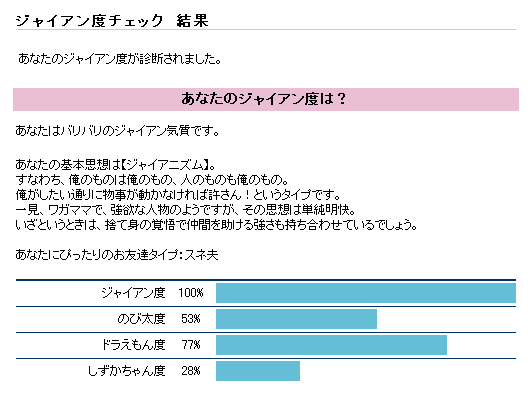Click the 俺のものは俺のもの sentence
Image resolution: width=528 pixels, height=397 pixels.
coord(152,180)
